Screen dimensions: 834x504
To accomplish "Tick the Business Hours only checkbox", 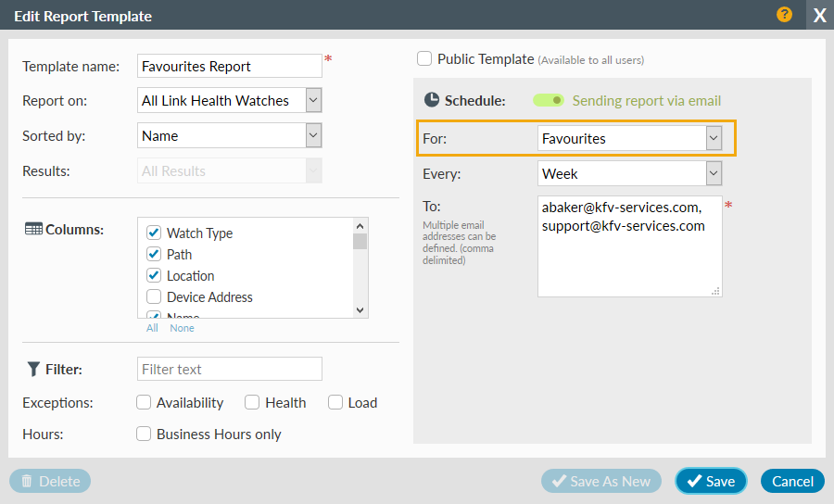I will (x=144, y=434).
